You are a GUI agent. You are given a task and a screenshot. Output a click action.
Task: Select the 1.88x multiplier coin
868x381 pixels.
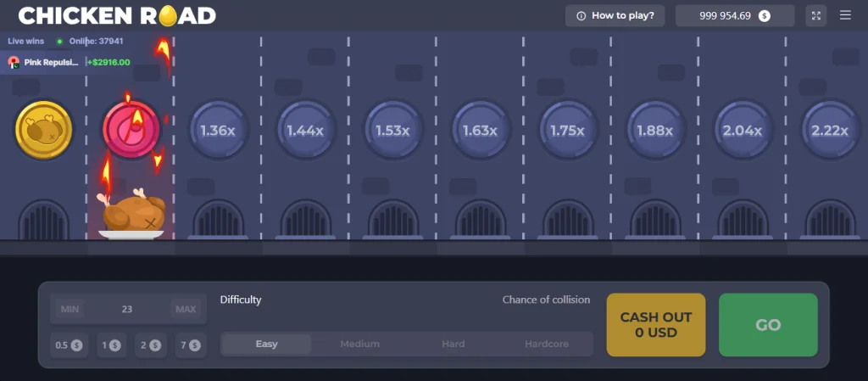[655, 130]
